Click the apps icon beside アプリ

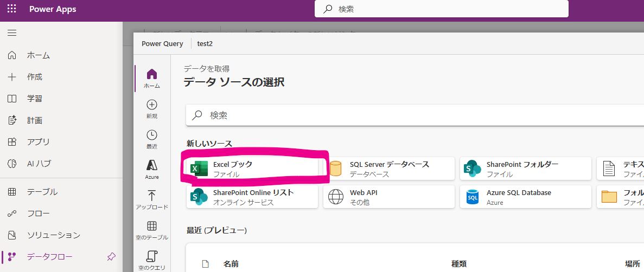[12, 142]
